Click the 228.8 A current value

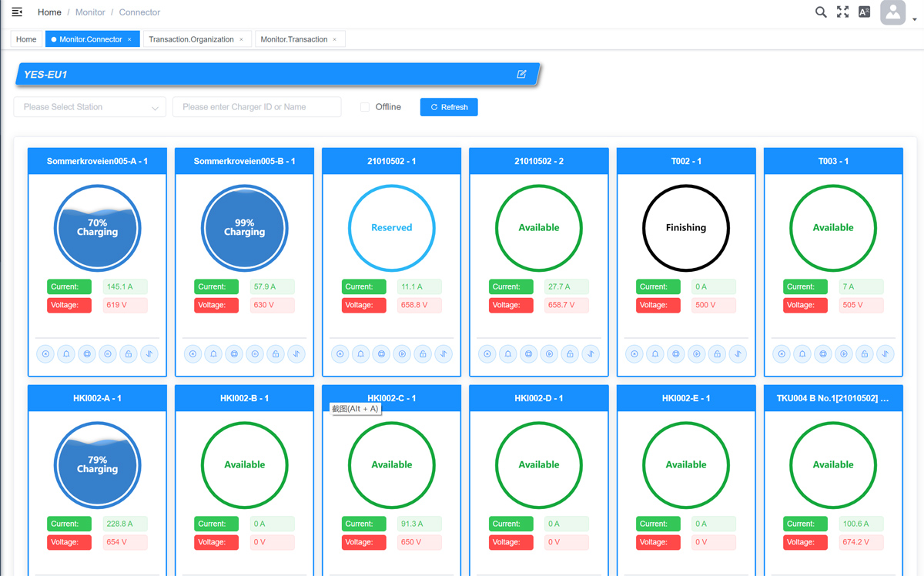tap(125, 524)
